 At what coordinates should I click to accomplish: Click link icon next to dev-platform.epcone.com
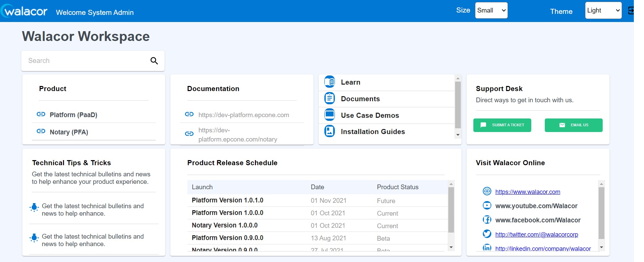coord(189,114)
